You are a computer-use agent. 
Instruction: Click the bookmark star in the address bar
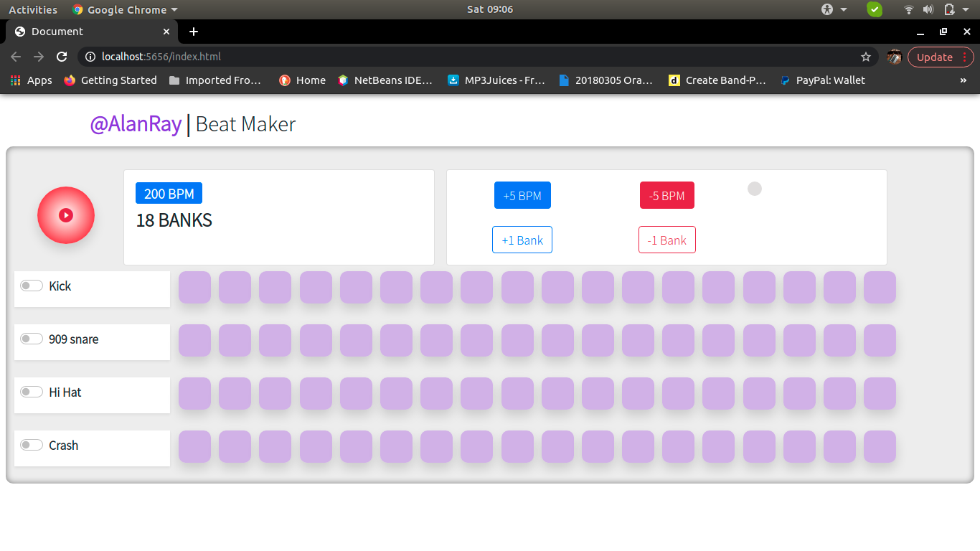[x=866, y=56]
